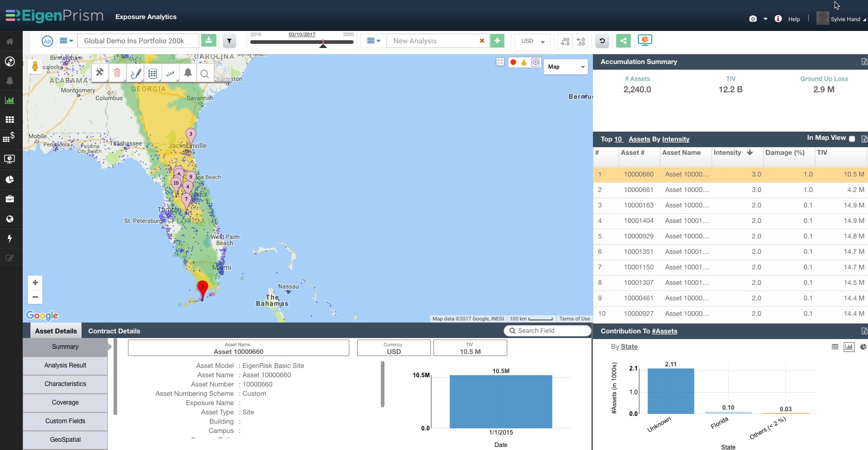Open the green bar chart analytics icon

pos(10,100)
